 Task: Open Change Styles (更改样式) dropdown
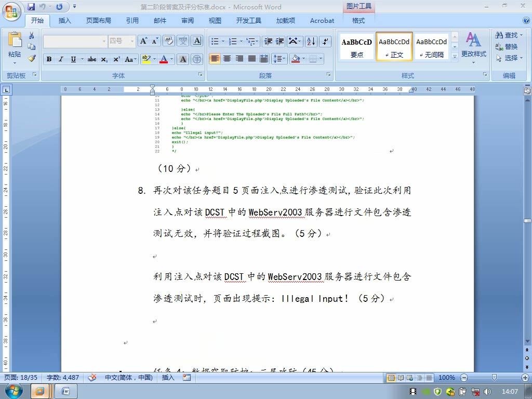[x=474, y=47]
